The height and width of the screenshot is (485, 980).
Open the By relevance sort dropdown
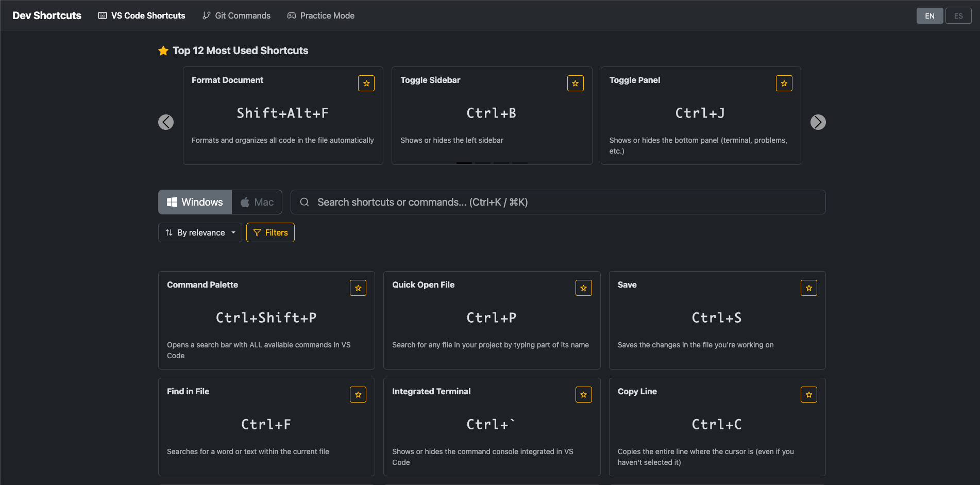[200, 232]
